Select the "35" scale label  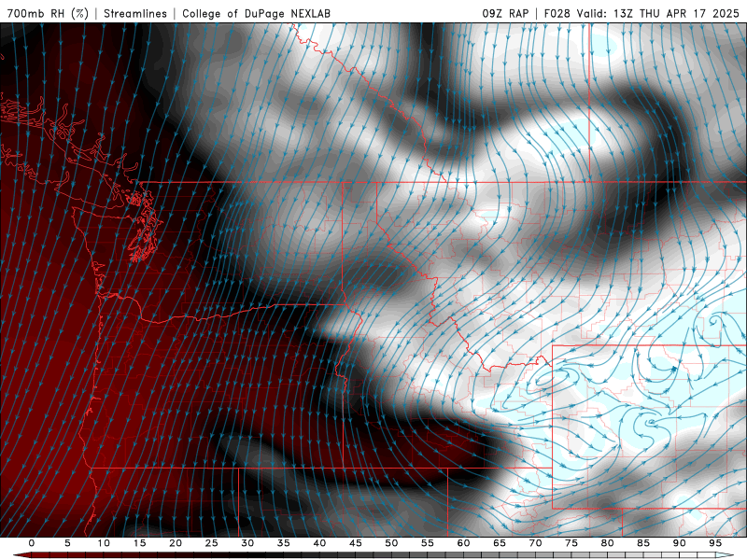click(x=284, y=543)
